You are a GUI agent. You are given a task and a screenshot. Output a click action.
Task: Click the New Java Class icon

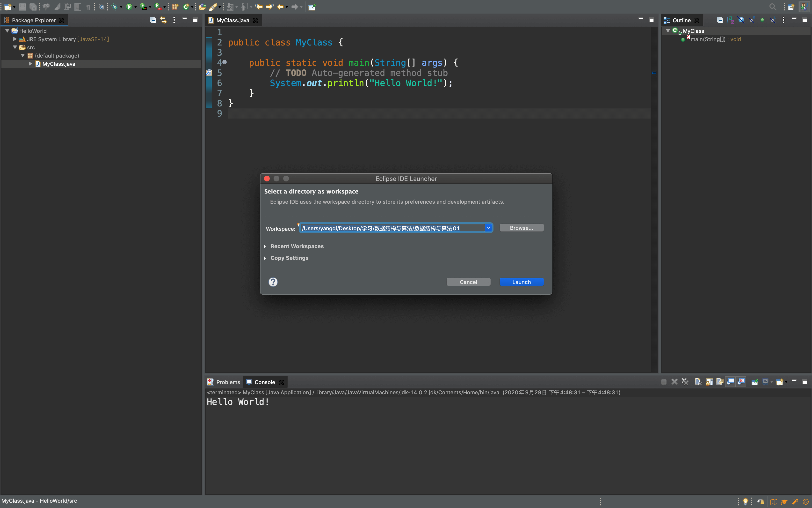point(186,7)
